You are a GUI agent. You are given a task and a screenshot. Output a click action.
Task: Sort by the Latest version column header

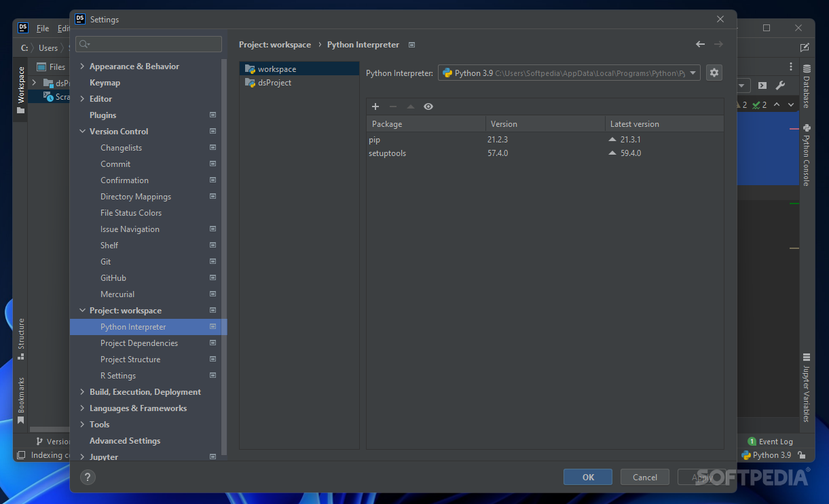pos(665,124)
